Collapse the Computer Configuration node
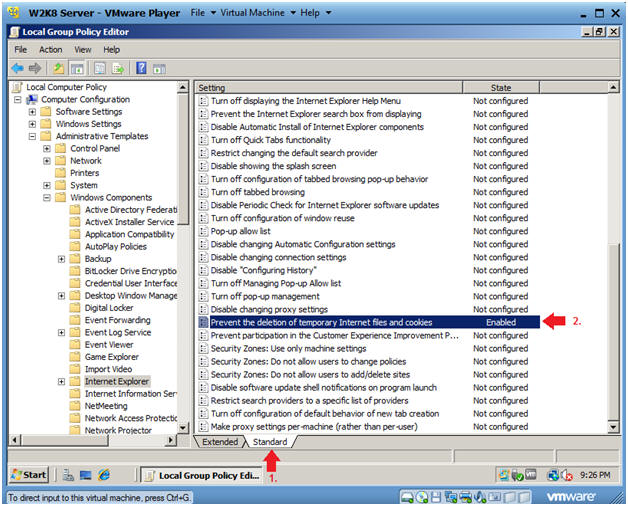 (18, 99)
